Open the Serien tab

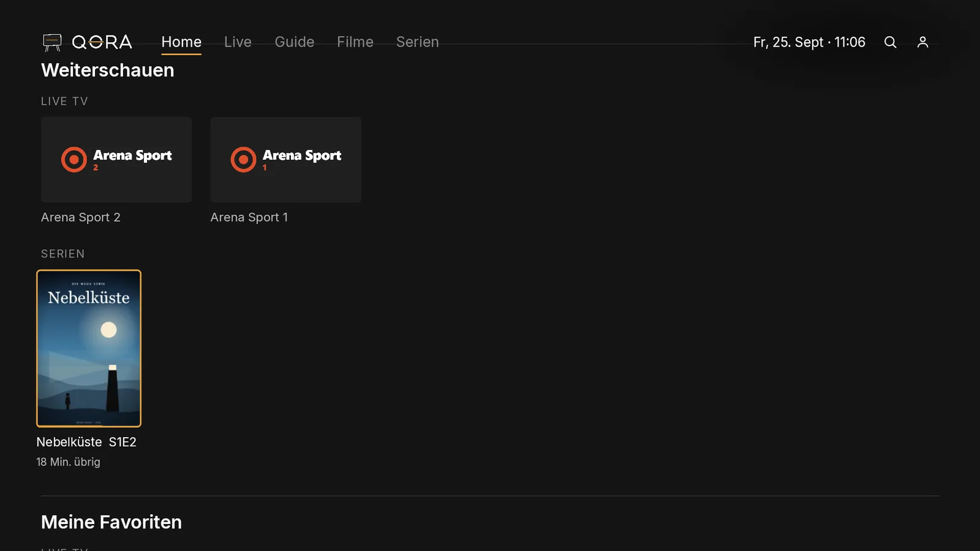[x=417, y=42]
